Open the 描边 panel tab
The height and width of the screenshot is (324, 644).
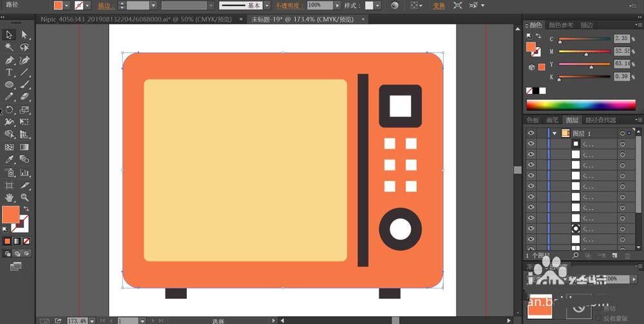(587, 25)
